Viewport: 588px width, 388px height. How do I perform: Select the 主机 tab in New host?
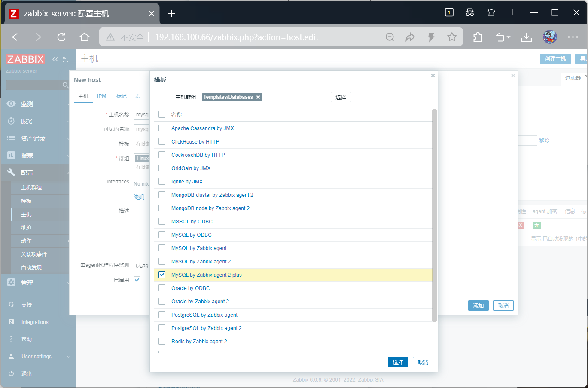[x=83, y=96]
